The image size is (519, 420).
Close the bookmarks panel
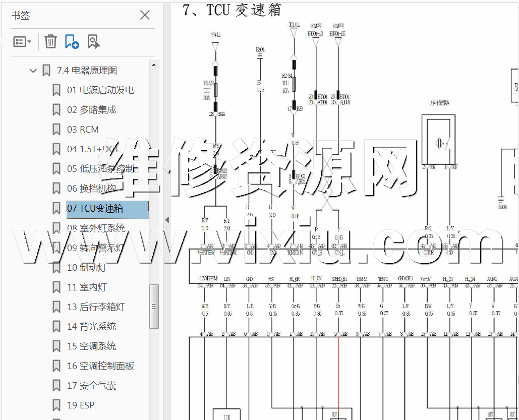(145, 15)
